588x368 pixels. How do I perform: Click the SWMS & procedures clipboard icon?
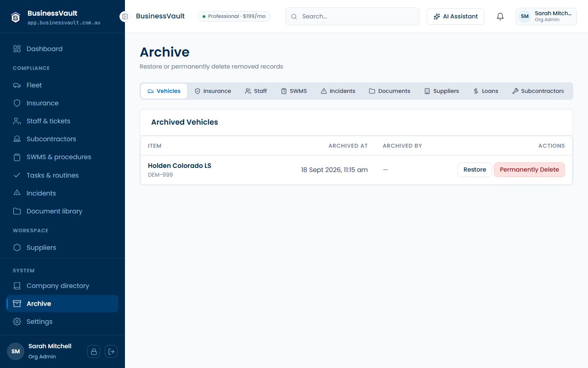pyautogui.click(x=17, y=157)
